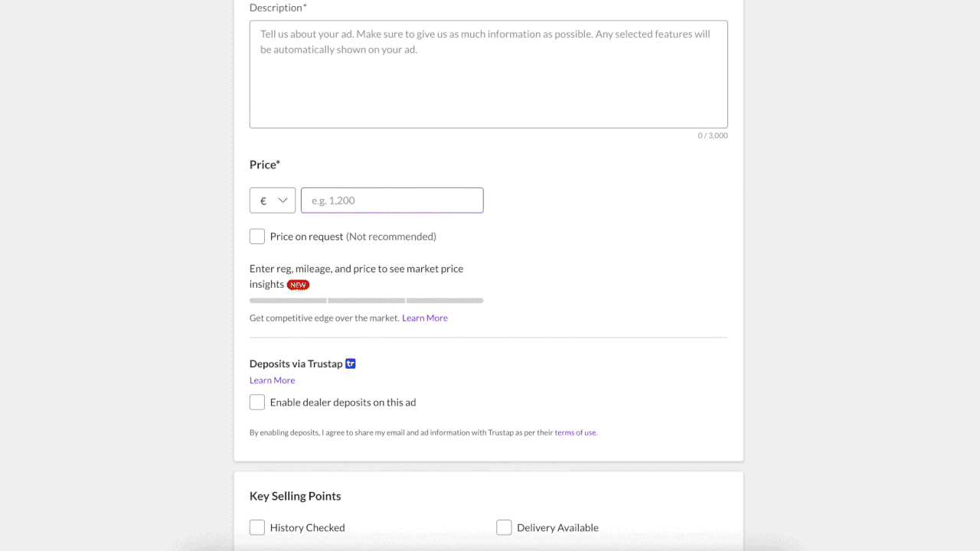
Task: Enable dealer deposits on this ad
Action: [257, 403]
